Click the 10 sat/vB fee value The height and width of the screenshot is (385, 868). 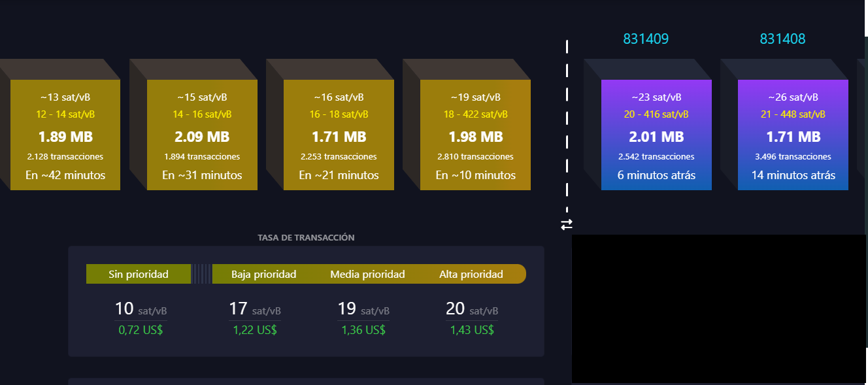pos(141,309)
